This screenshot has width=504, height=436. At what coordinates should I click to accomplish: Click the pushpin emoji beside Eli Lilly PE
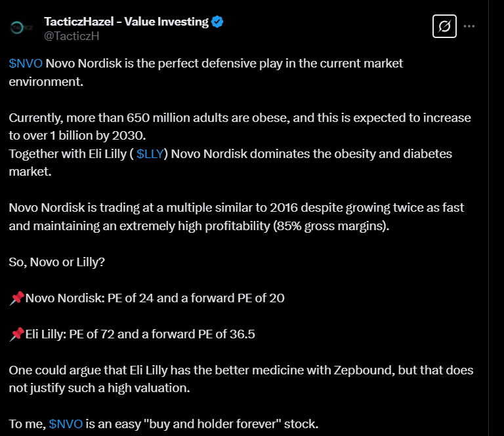pos(16,334)
